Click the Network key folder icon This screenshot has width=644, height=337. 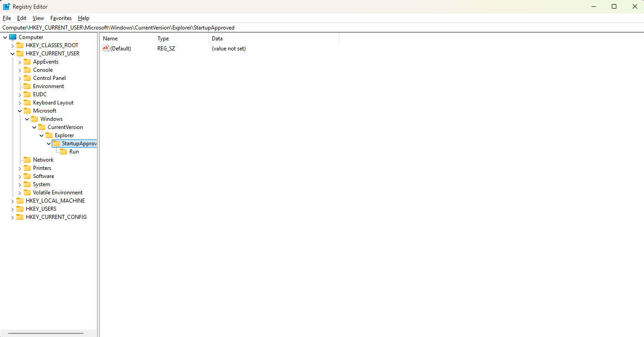27,159
